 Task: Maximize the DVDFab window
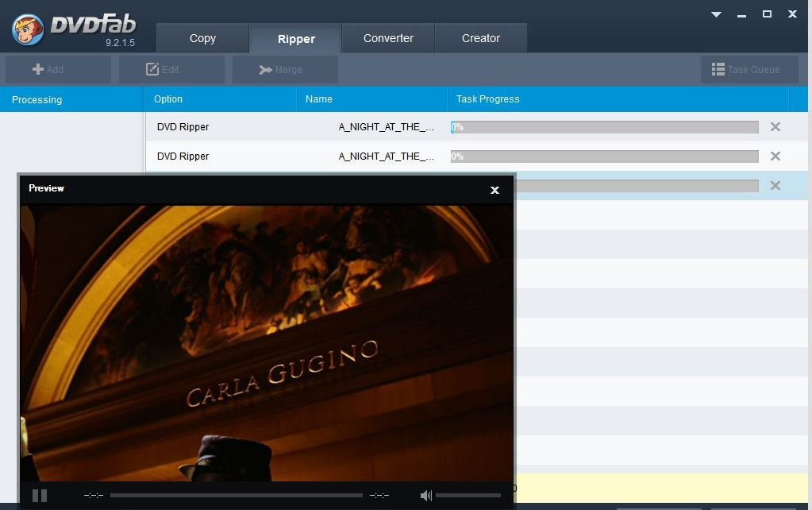(767, 14)
